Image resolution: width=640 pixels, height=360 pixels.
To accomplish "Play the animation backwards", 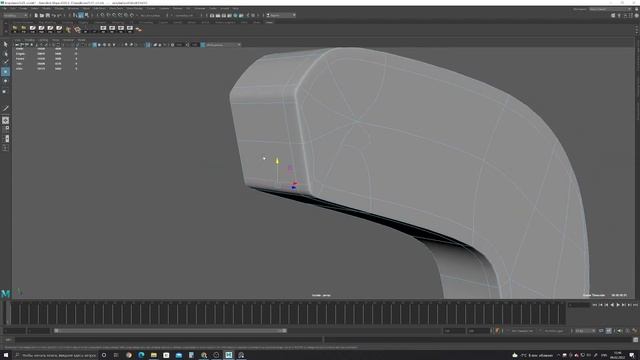I will pyautogui.click(x=612, y=305).
